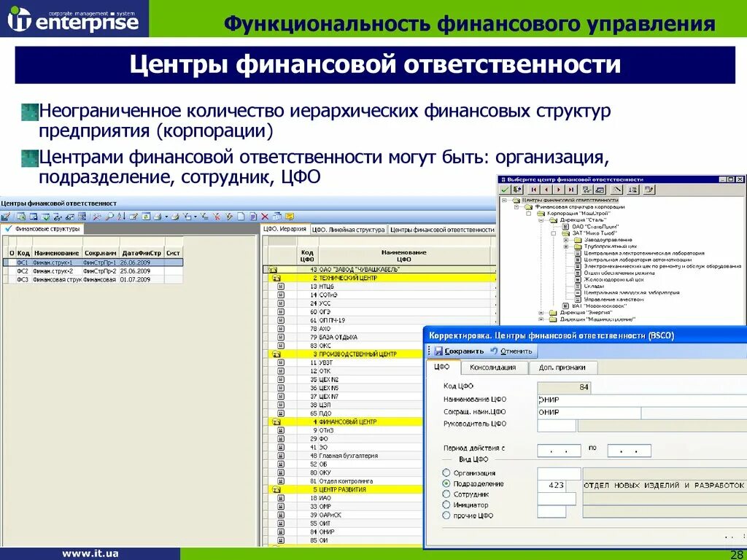Click the Отменить button

[x=511, y=351]
